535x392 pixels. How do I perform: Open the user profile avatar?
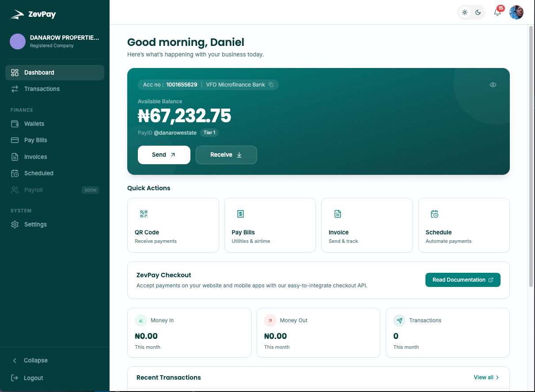pos(516,12)
